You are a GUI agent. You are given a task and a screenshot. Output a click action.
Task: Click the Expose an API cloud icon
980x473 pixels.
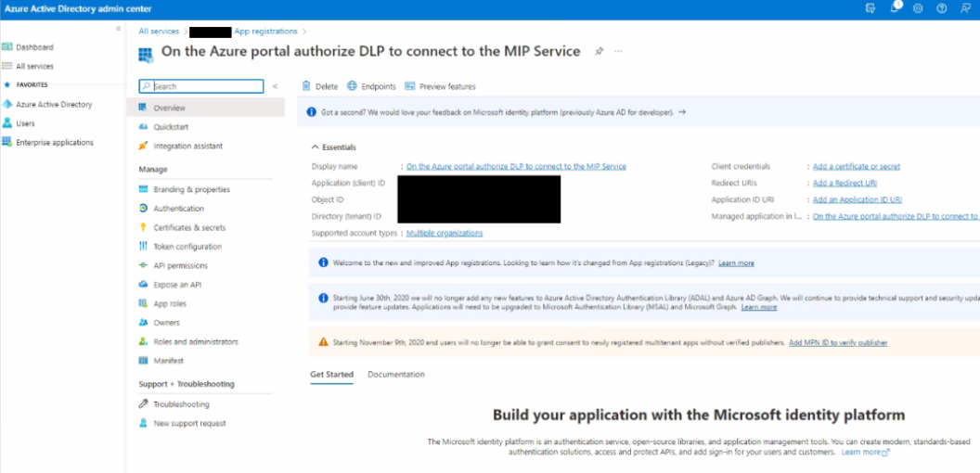click(143, 285)
